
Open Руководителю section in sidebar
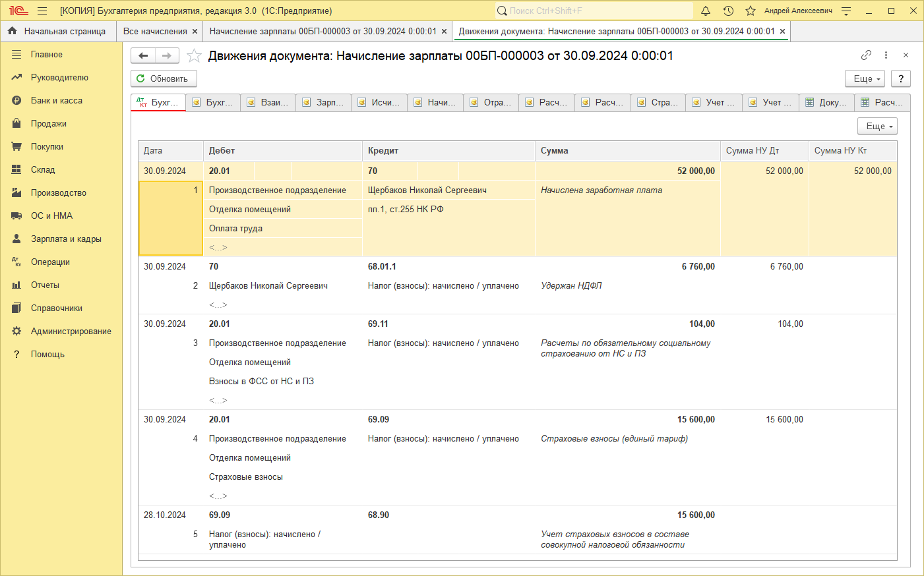tap(61, 78)
